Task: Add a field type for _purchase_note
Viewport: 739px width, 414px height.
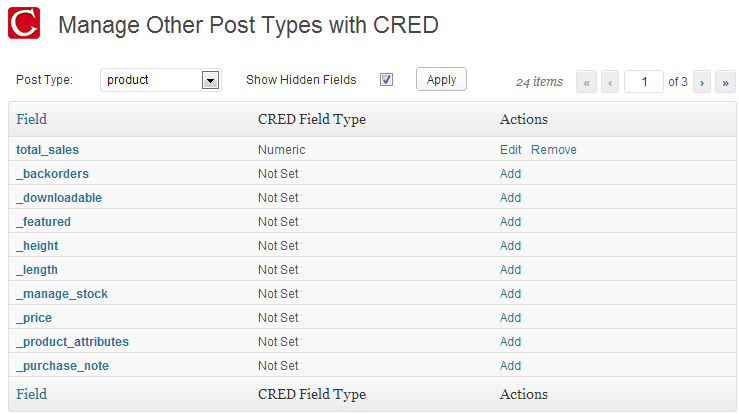Action: coord(510,366)
